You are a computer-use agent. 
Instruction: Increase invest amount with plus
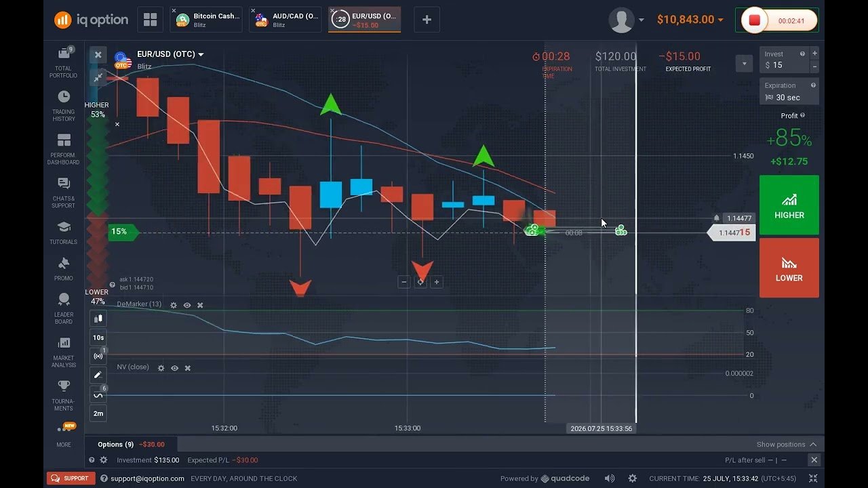(x=814, y=54)
